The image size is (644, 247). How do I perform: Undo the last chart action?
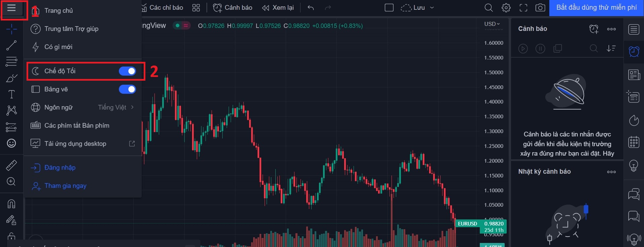pos(311,8)
